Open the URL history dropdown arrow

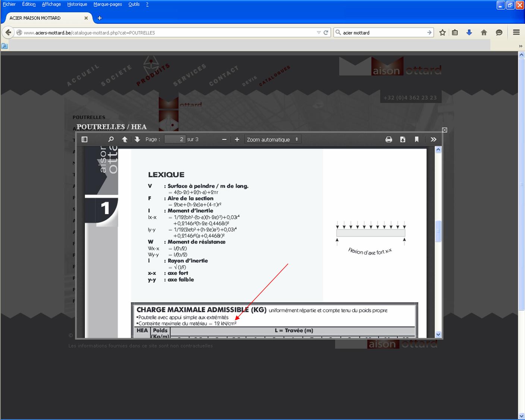pos(318,33)
